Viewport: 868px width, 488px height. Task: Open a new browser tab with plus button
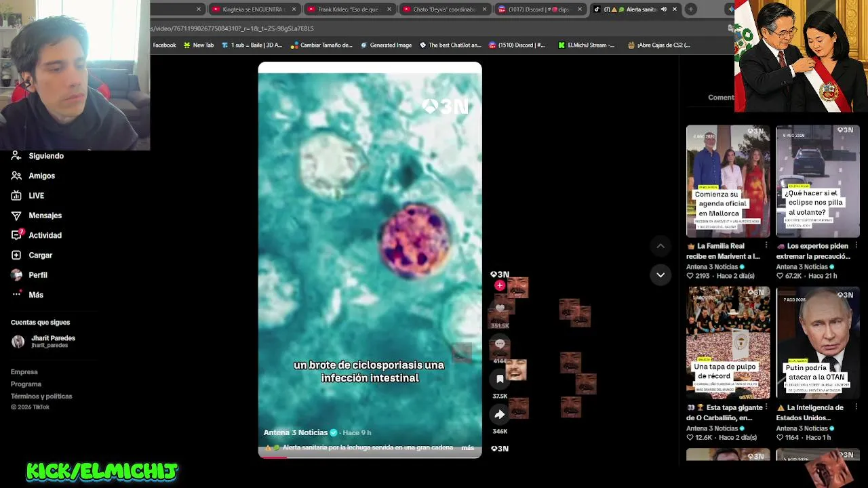pyautogui.click(x=690, y=9)
